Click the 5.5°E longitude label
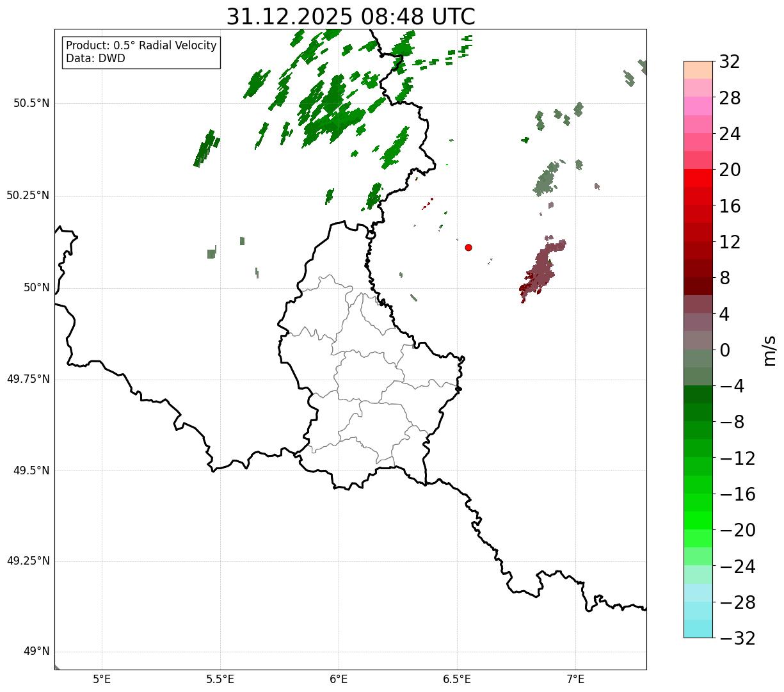 click(220, 679)
